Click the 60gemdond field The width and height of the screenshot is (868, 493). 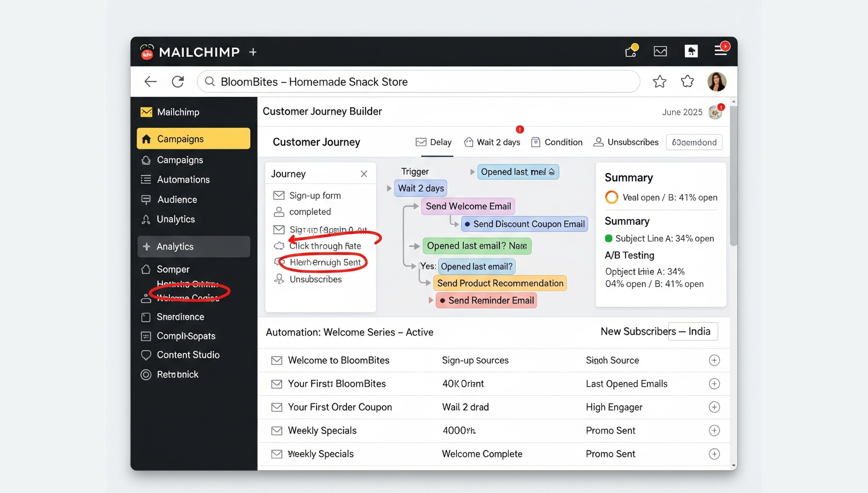coord(694,142)
